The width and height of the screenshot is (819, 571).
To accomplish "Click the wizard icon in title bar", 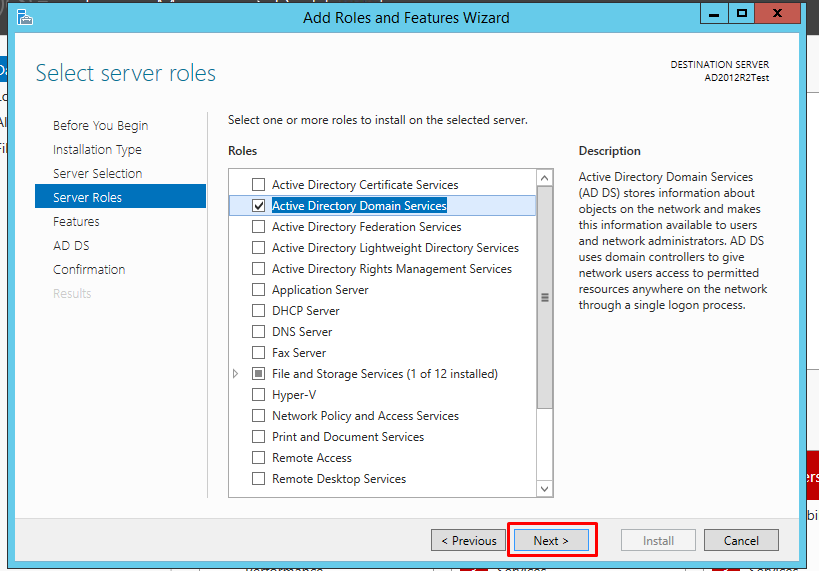I will (25, 18).
